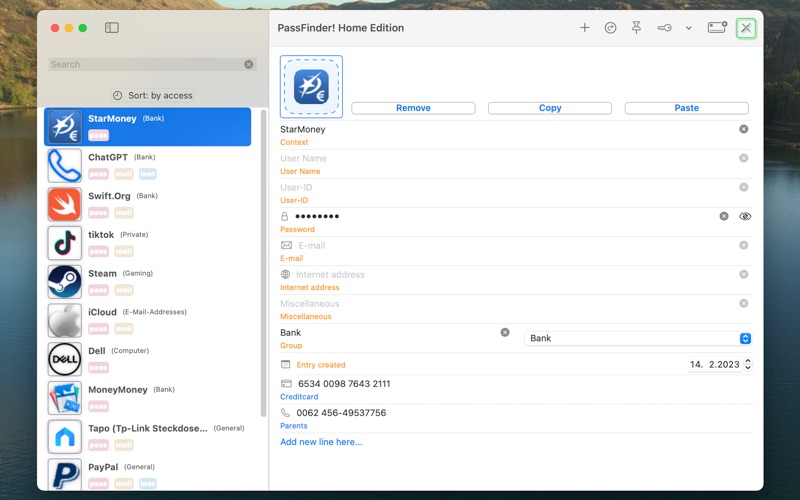Click the Copy image button
Viewport: 800px width, 500px height.
[x=550, y=108]
